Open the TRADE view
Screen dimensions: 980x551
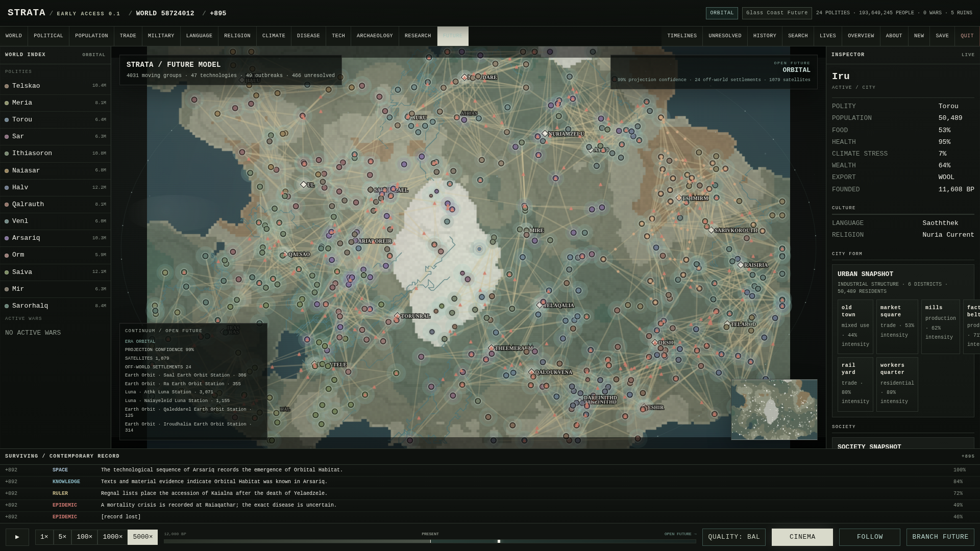point(128,36)
